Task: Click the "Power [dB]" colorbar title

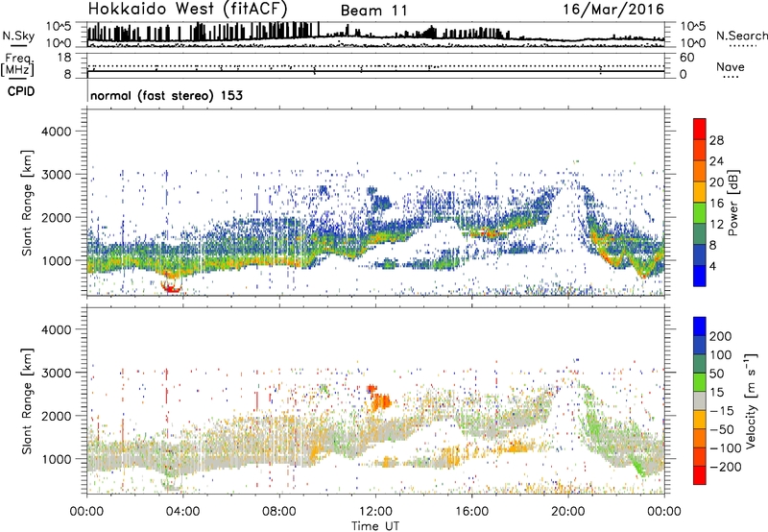Action: click(733, 203)
